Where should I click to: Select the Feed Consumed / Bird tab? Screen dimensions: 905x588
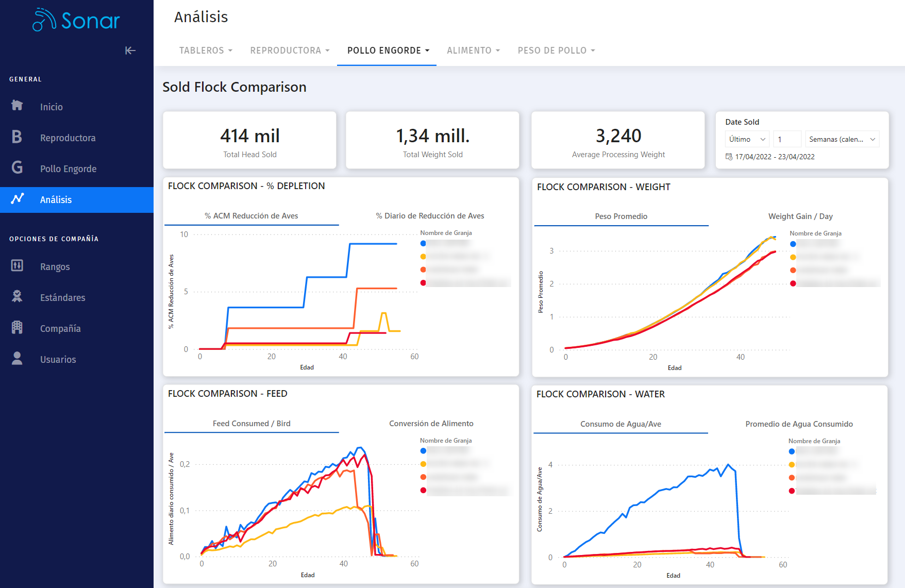[x=252, y=424]
